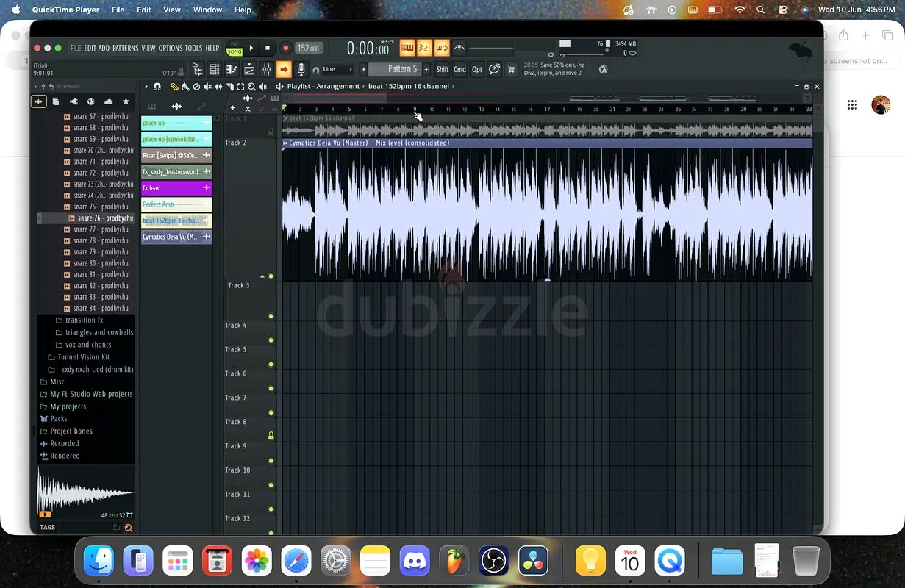This screenshot has width=905, height=588.
Task: Click the orange arrow icon in toolbar
Action: click(284, 69)
